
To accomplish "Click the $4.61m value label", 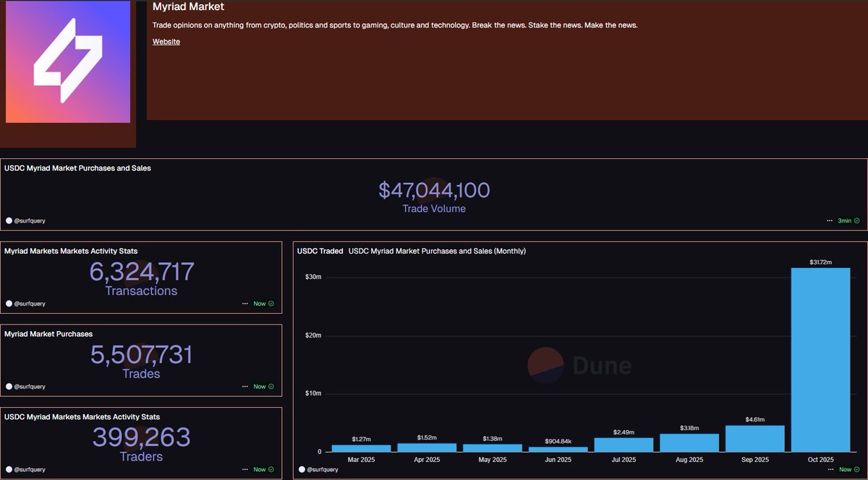I will click(x=755, y=419).
